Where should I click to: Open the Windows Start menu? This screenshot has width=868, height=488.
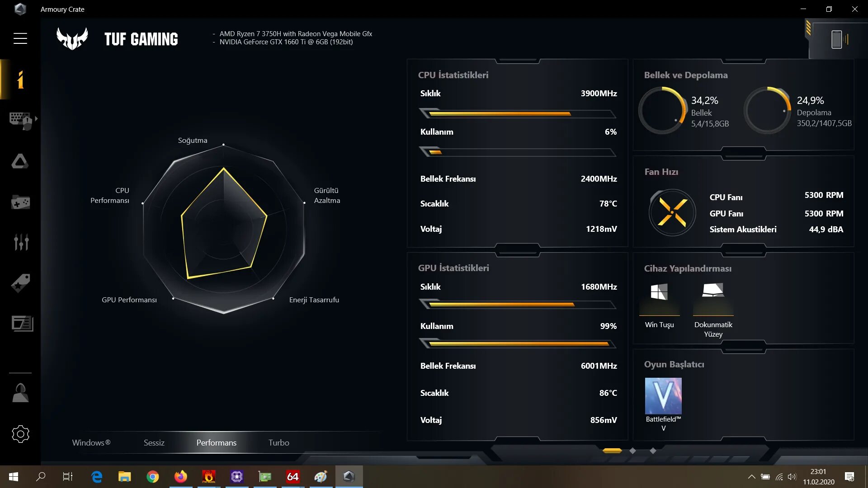coord(14,477)
